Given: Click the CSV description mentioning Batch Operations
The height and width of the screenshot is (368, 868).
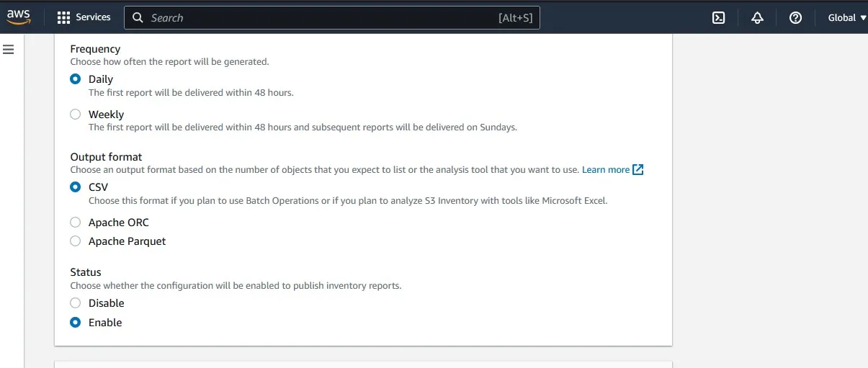Looking at the screenshot, I should [x=348, y=201].
